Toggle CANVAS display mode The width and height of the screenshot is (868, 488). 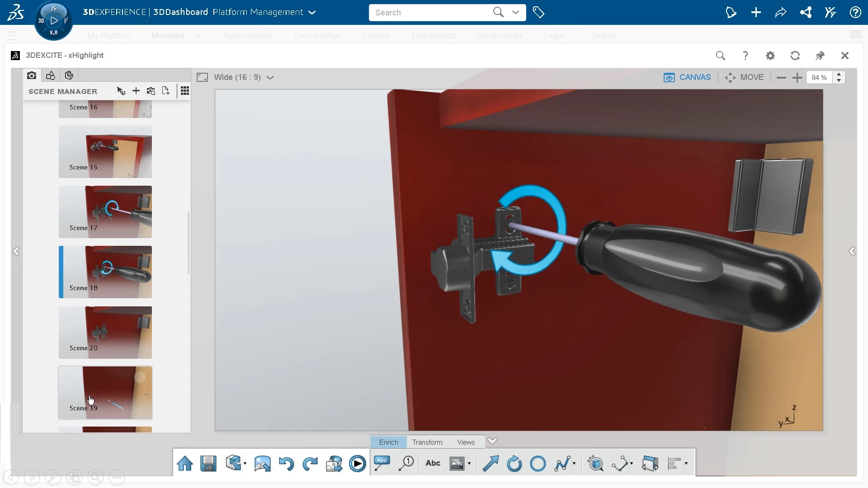point(687,77)
